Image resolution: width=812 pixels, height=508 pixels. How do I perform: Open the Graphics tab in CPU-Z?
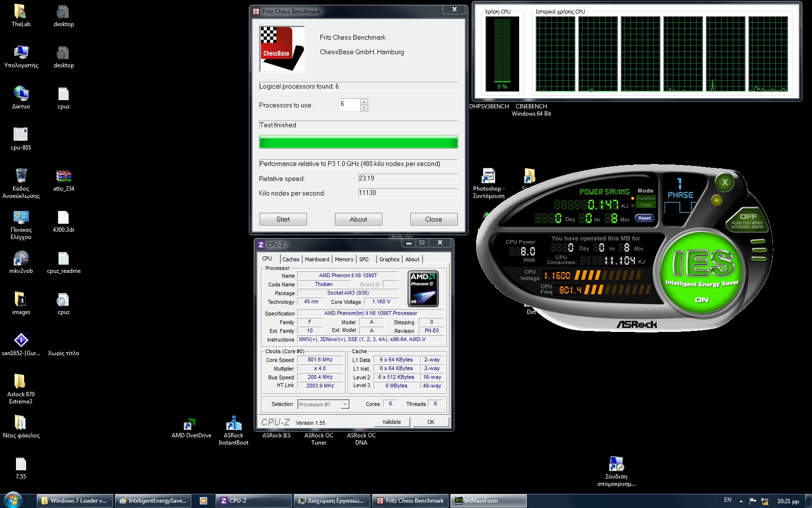(x=390, y=259)
